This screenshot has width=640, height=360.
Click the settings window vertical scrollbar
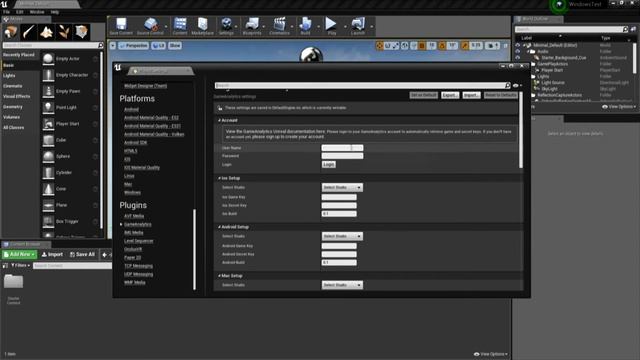[x=520, y=131]
